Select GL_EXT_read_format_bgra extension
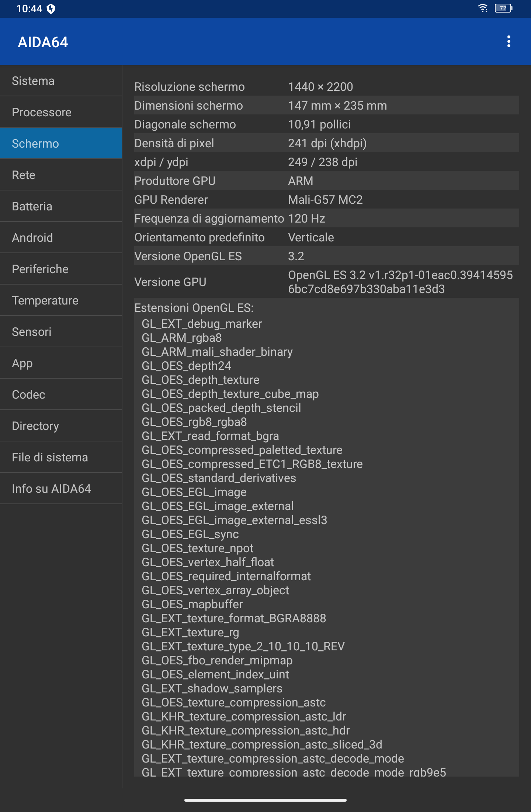 (210, 436)
